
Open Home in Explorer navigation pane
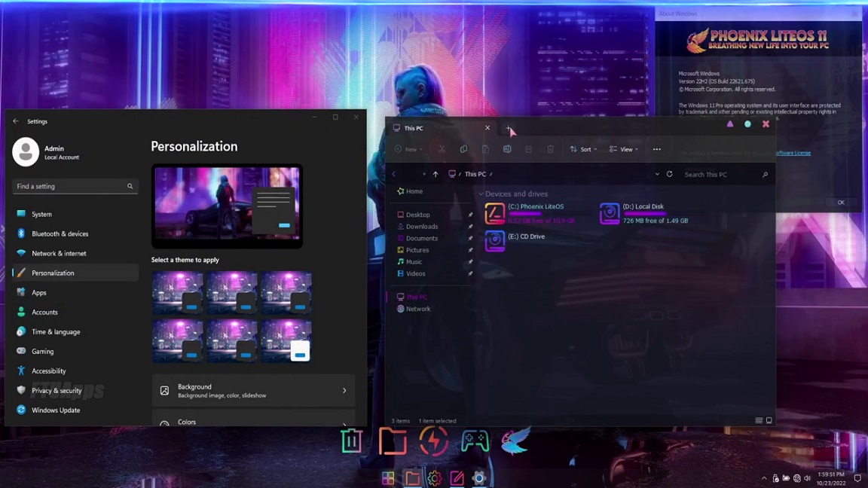pos(410,191)
